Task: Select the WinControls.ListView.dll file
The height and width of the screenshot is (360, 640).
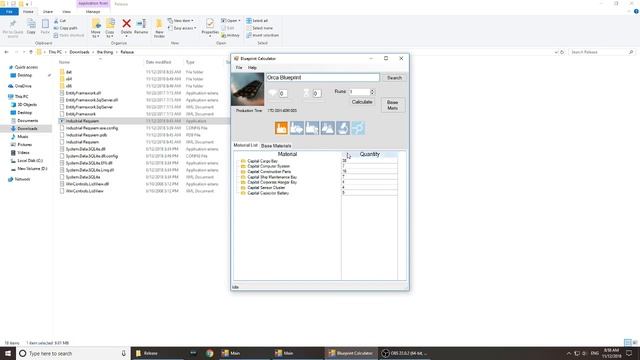Action: pos(87,184)
